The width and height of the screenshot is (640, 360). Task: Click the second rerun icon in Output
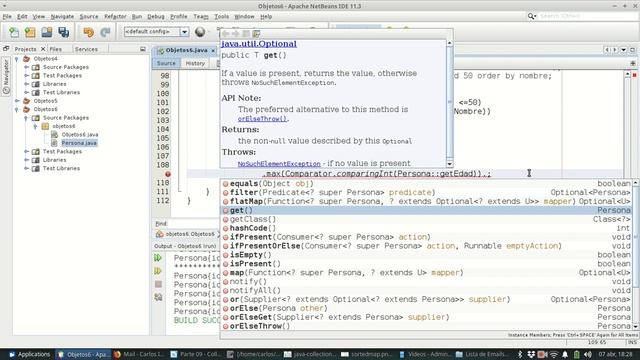click(x=158, y=271)
